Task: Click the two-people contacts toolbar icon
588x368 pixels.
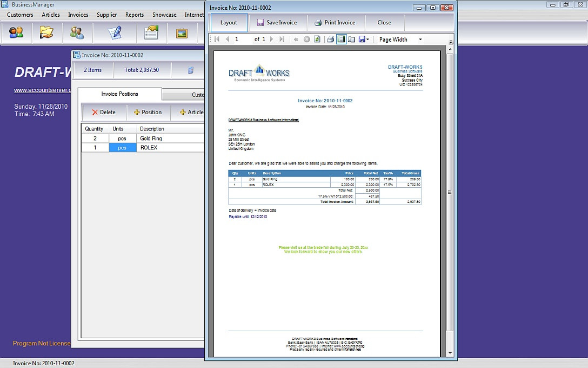Action: point(77,32)
